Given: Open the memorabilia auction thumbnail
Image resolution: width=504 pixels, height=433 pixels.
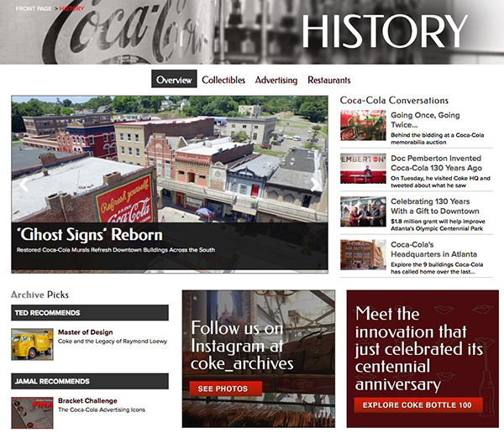Looking at the screenshot, I should (x=363, y=125).
